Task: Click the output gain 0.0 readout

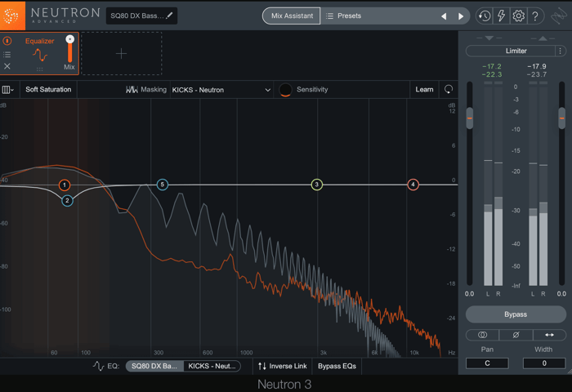Action: [561, 294]
